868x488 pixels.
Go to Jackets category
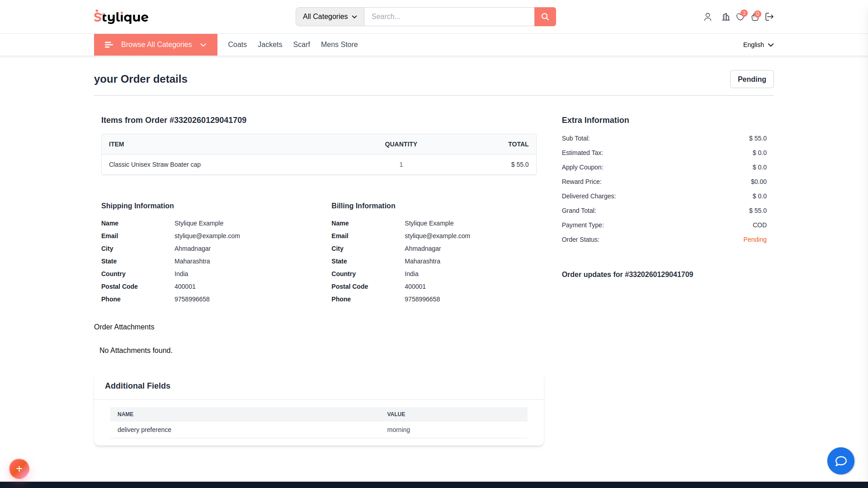click(270, 45)
